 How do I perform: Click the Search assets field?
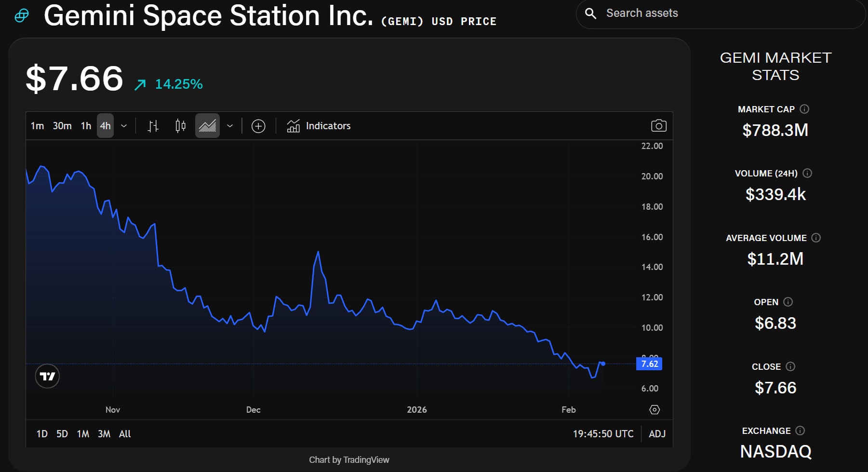click(723, 13)
